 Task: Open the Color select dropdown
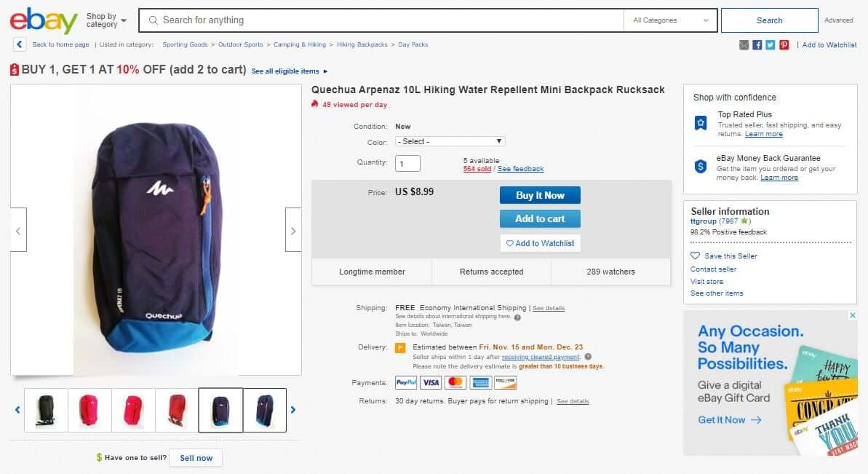point(450,141)
